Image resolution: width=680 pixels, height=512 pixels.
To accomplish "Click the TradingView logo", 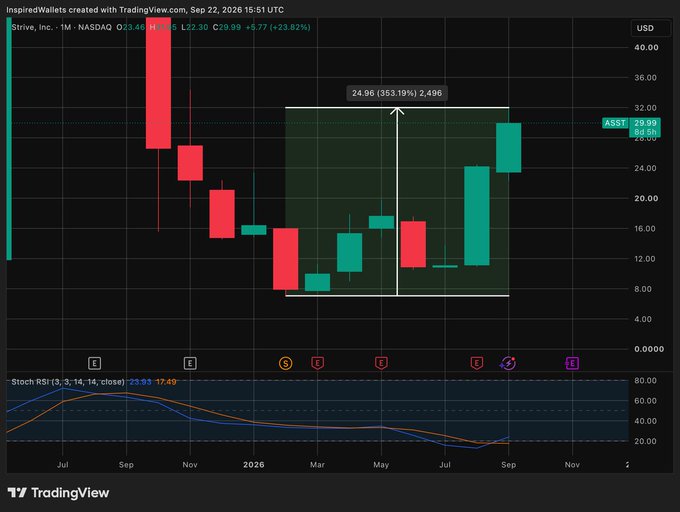I will coord(58,493).
